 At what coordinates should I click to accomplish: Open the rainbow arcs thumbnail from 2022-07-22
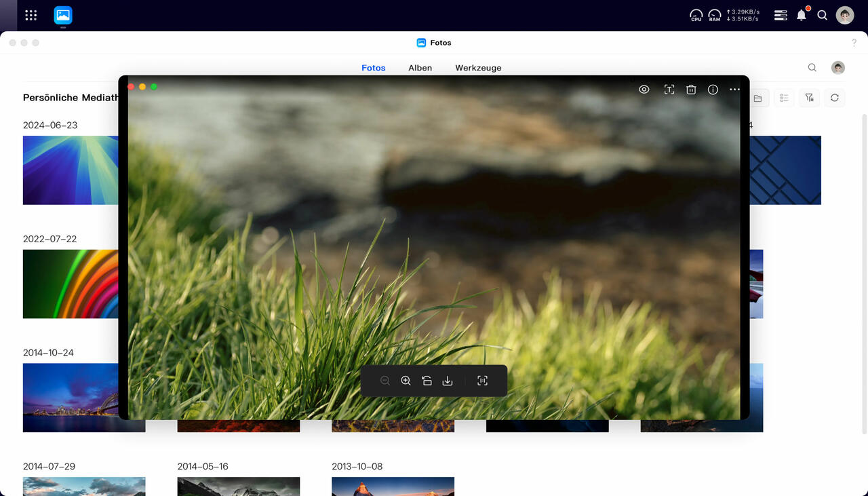(x=71, y=284)
